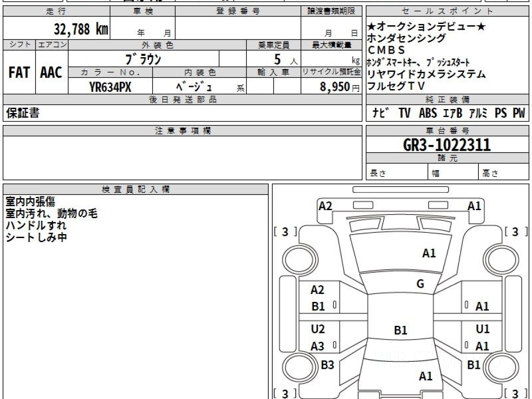Click the シフト header cell
This screenshot has width=532, height=399.
[19, 45]
